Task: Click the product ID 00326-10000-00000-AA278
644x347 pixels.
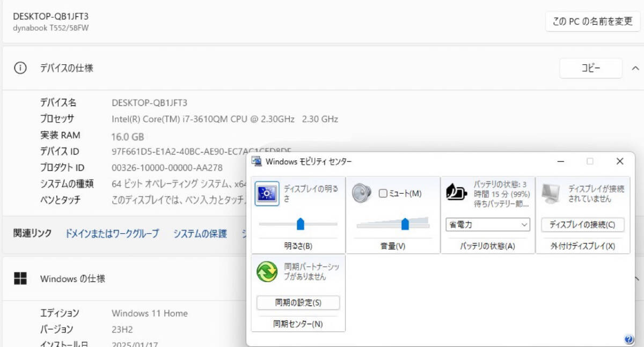Action: (x=167, y=168)
